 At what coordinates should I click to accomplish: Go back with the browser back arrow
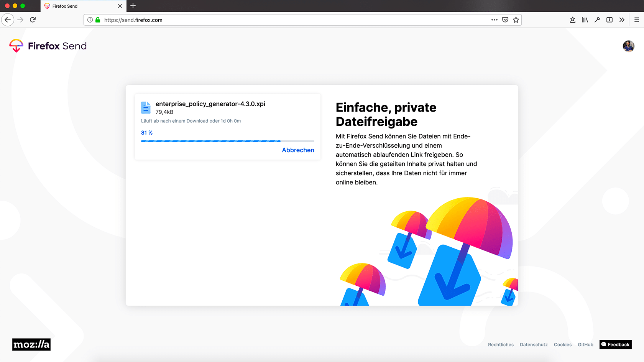[8, 20]
